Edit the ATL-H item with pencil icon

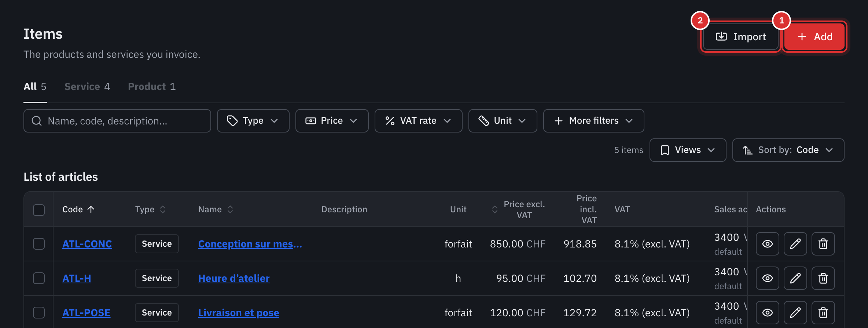[795, 278]
